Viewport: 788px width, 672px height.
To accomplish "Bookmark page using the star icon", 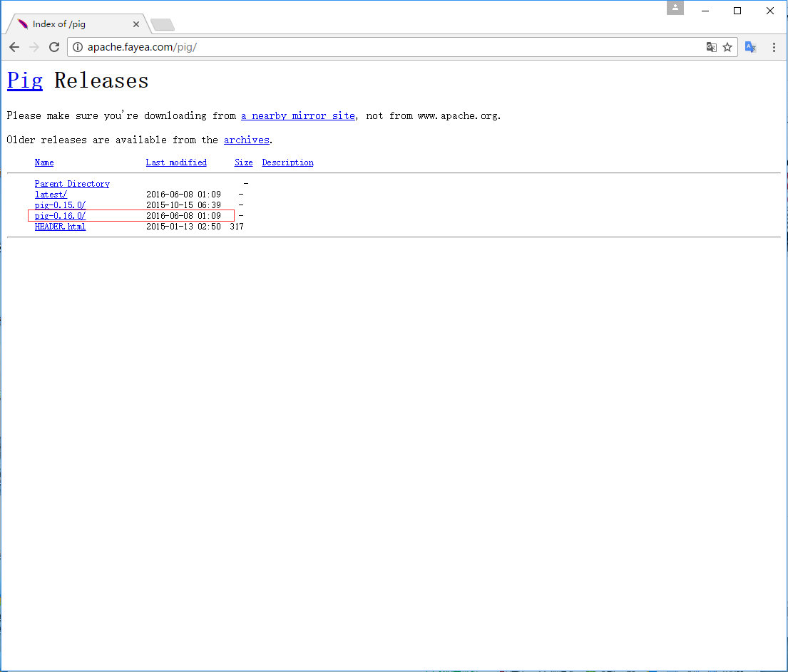I will (727, 47).
